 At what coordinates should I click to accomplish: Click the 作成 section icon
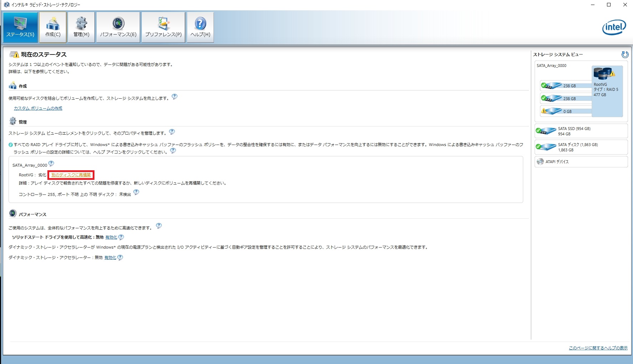pyautogui.click(x=13, y=86)
